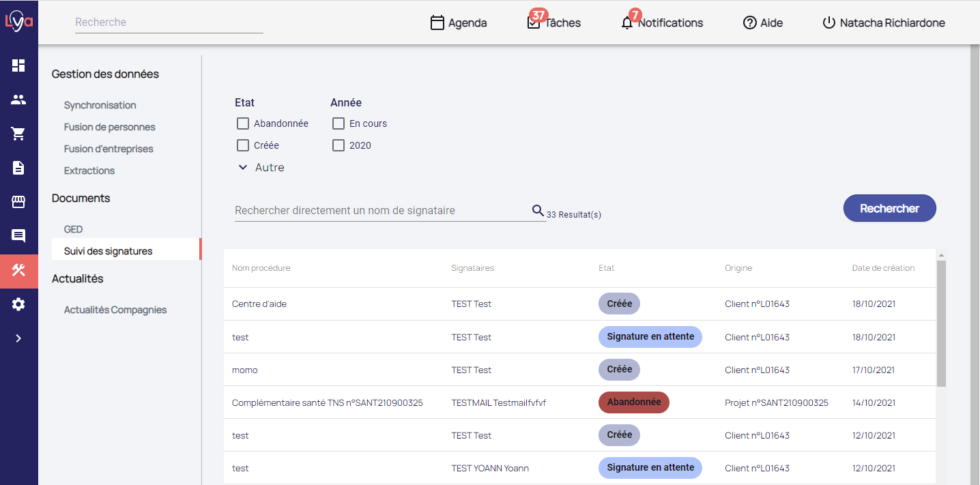Check the Abandonnée state checkbox
Screen dimensions: 980x485
point(242,123)
